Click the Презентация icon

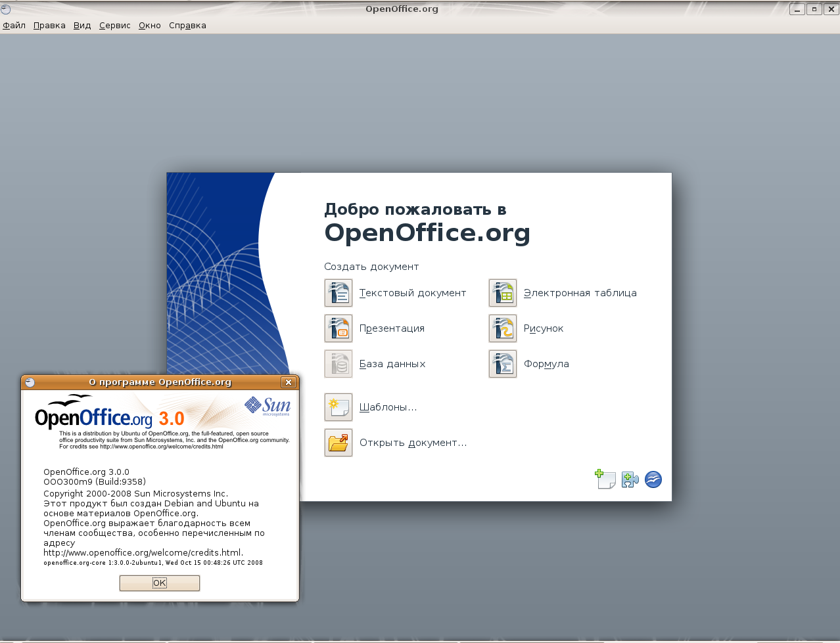tap(338, 328)
